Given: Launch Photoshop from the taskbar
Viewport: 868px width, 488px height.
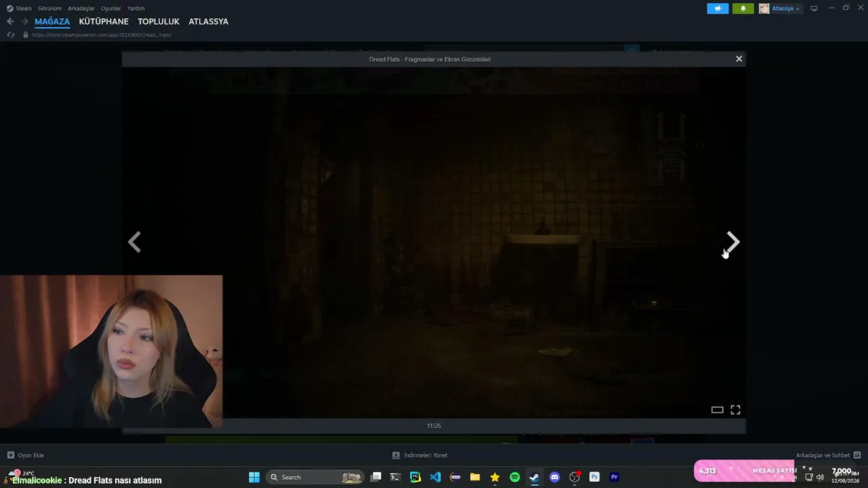Looking at the screenshot, I should (x=595, y=477).
